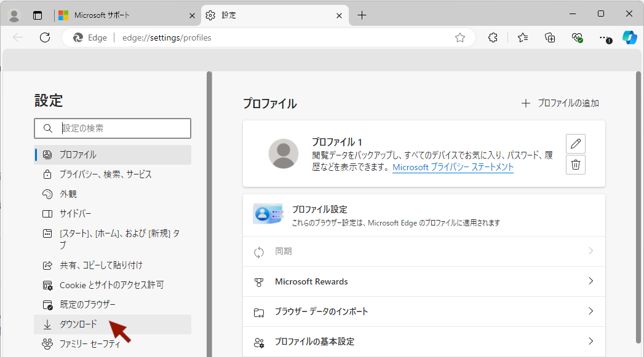Screen dimensions: 644x357
Task: Open Microsoft Rewards row
Action: pyautogui.click(x=424, y=281)
